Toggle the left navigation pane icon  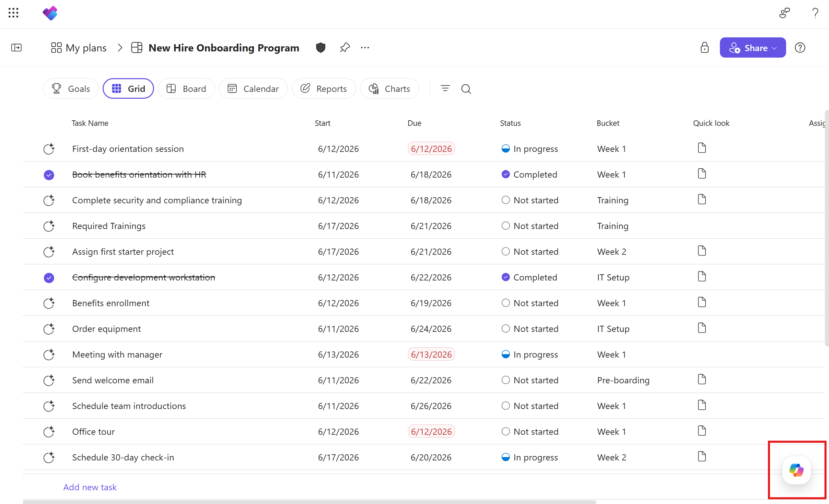coord(16,48)
